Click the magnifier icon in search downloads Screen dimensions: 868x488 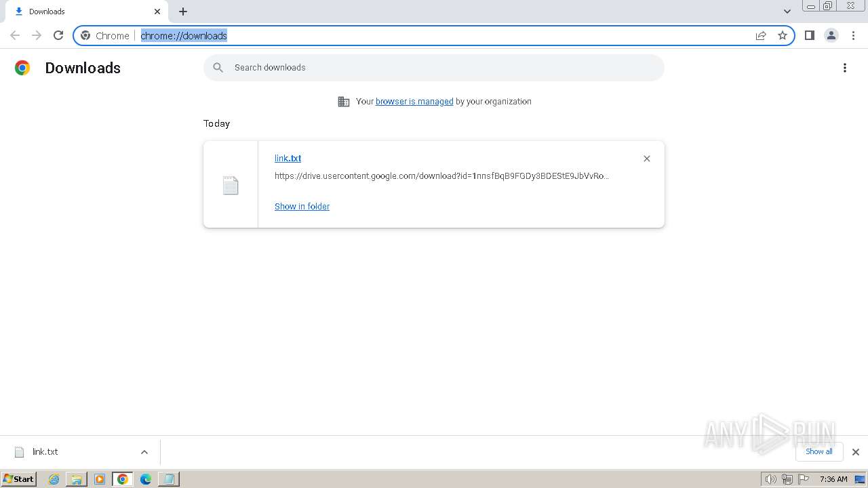point(218,68)
